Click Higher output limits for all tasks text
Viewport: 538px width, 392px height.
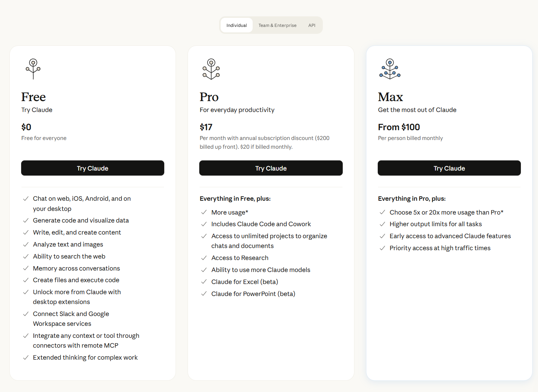click(435, 224)
